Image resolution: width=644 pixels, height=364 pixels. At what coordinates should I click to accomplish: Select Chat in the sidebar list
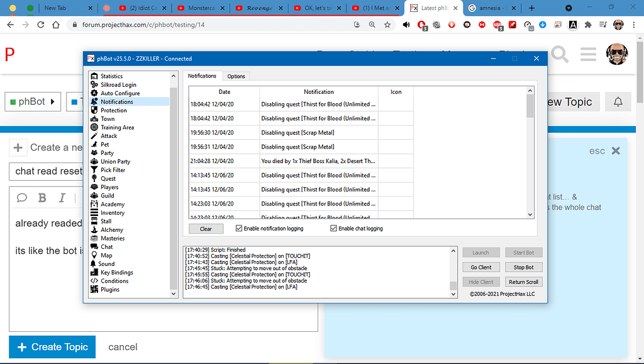tap(107, 247)
